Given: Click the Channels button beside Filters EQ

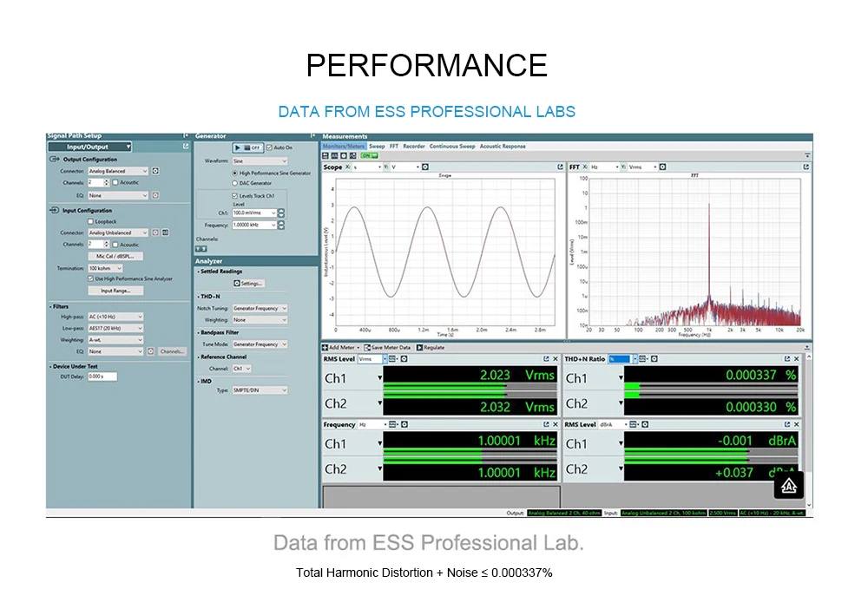Looking at the screenshot, I should 172,351.
